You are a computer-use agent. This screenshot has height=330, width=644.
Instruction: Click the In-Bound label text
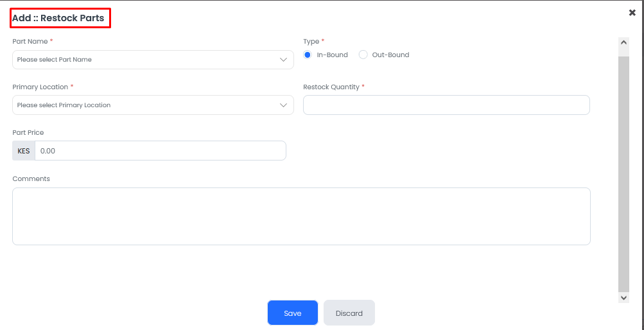coord(332,55)
